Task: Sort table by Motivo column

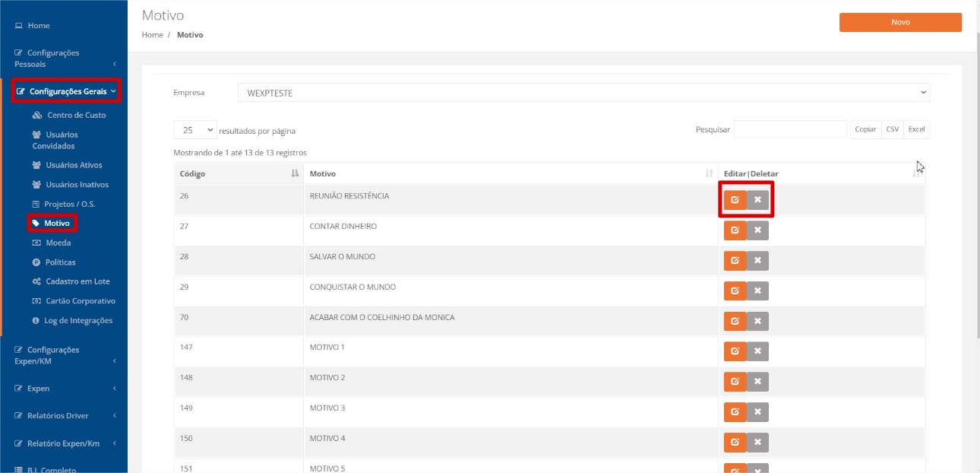Action: coord(511,174)
